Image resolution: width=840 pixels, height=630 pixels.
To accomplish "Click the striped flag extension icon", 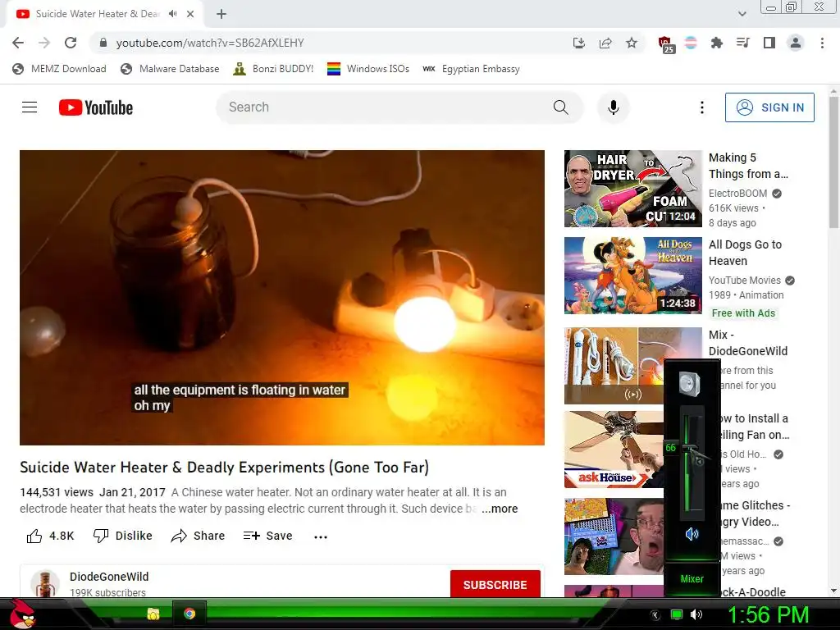I will (691, 43).
